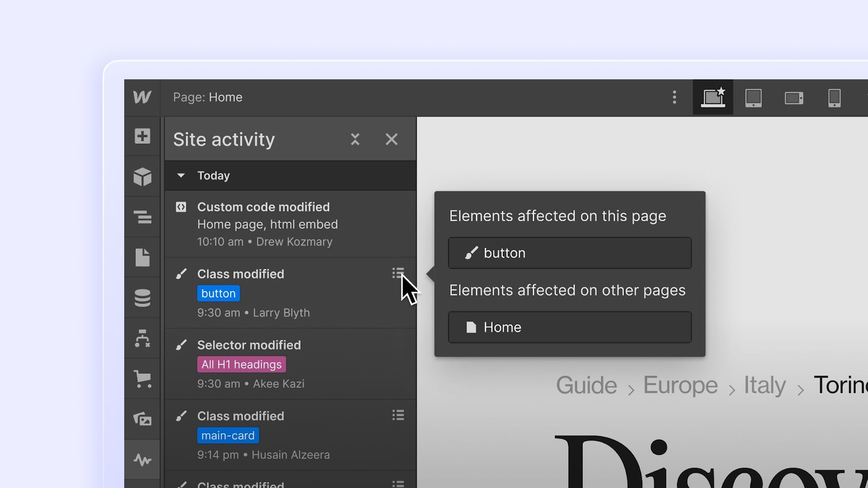Click the All H1 headings selector tag
Viewport: 868px width, 488px height.
pyautogui.click(x=241, y=364)
